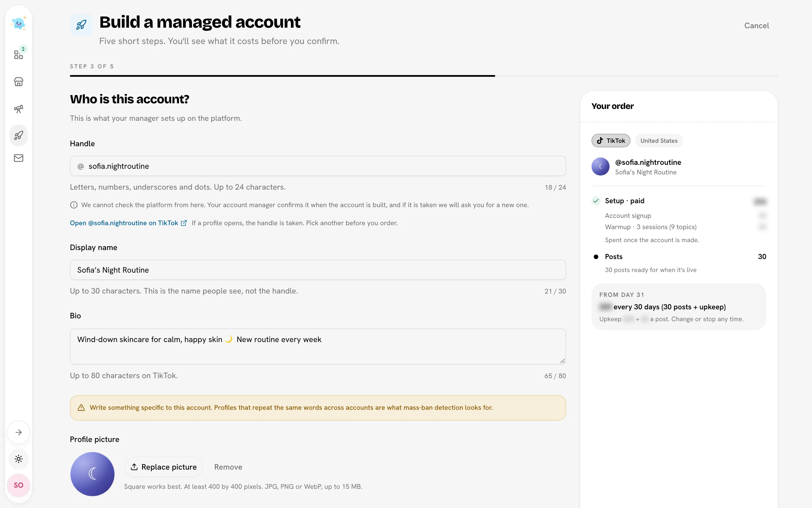Click the @ symbol in handle field
The image size is (812, 508).
[81, 166]
